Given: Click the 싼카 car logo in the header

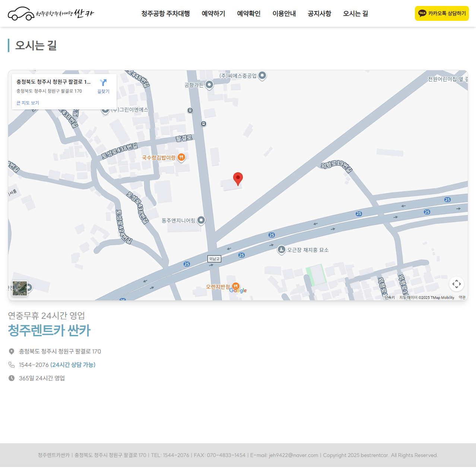Looking at the screenshot, I should coord(51,14).
